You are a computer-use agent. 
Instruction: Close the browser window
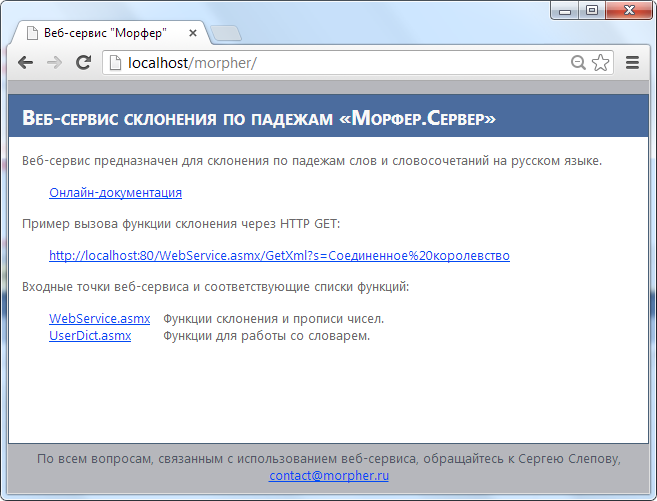click(629, 10)
